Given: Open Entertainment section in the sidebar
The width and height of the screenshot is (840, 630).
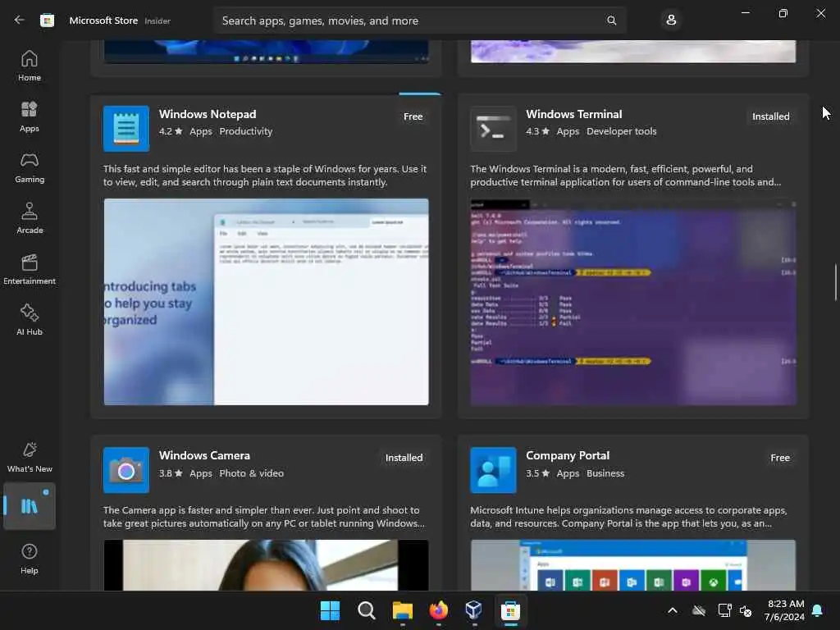Looking at the screenshot, I should (30, 269).
